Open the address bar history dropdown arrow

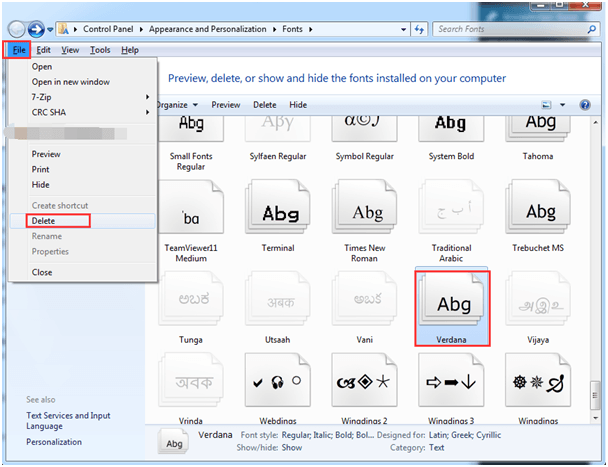403,29
